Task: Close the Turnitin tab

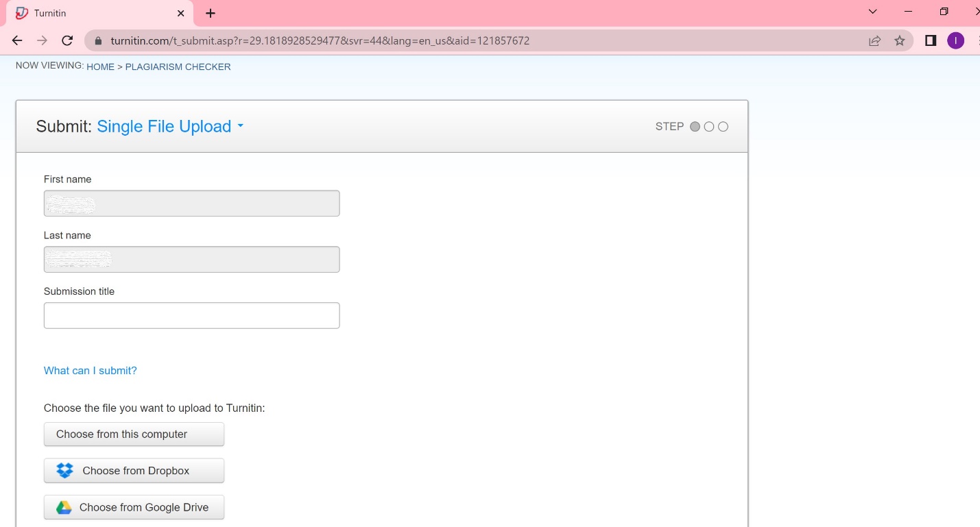Action: (181, 14)
